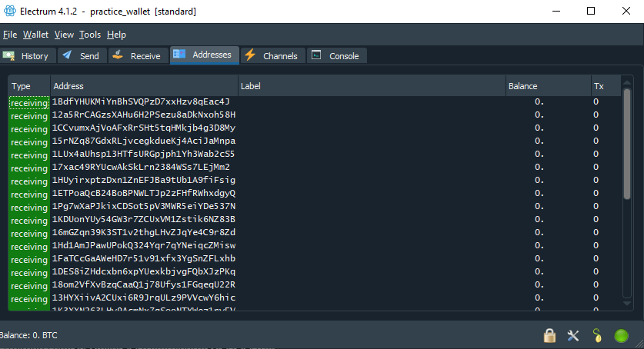Open the File menu
644x349 pixels.
pyautogui.click(x=10, y=35)
